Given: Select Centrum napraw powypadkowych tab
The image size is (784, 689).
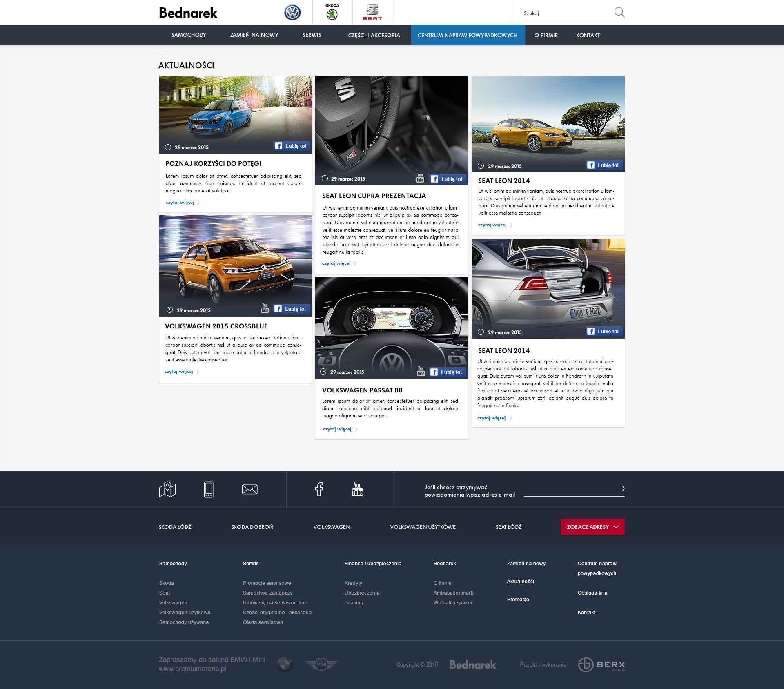Looking at the screenshot, I should click(467, 35).
